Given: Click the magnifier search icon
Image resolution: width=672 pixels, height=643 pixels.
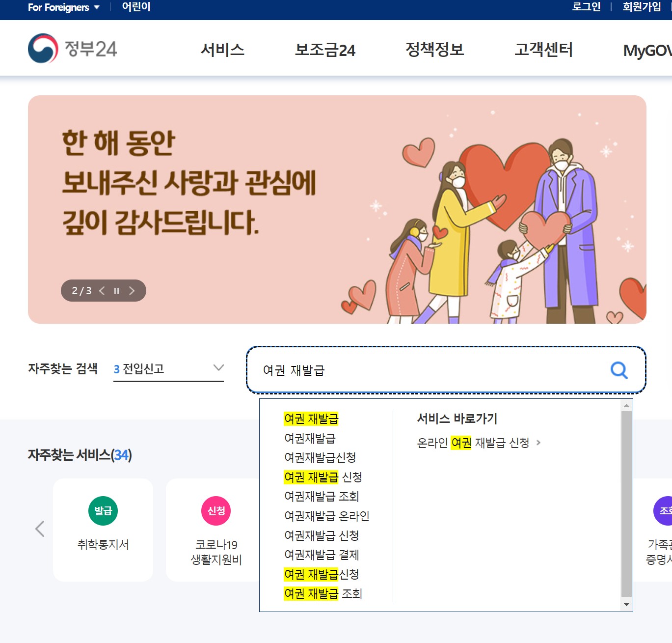Looking at the screenshot, I should (x=619, y=370).
